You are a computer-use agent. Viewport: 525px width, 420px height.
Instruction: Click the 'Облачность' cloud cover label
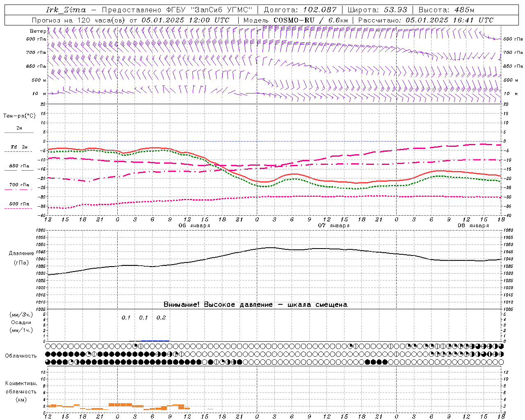(x=21, y=356)
